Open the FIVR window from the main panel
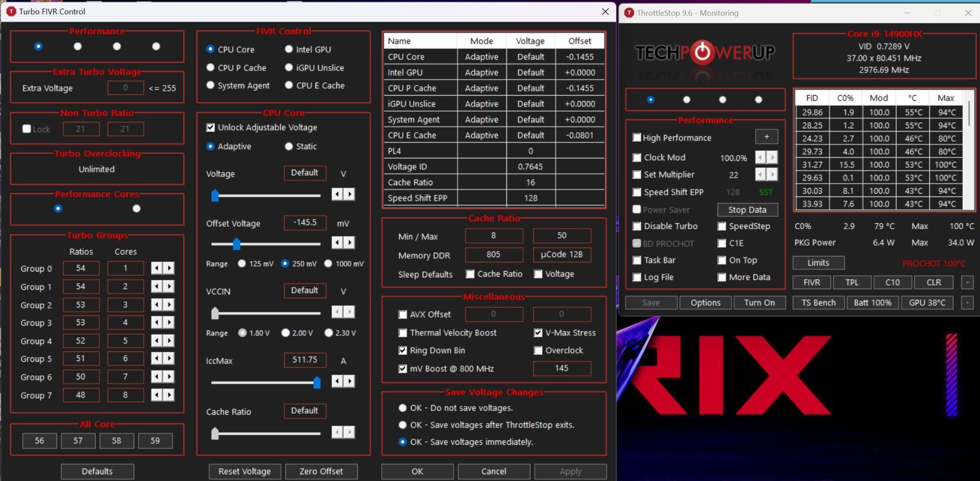 pyautogui.click(x=811, y=282)
